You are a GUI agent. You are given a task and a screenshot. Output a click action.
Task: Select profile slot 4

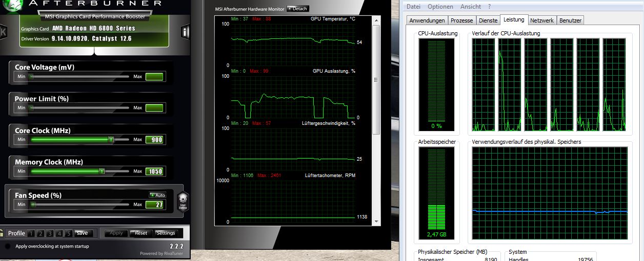point(60,233)
